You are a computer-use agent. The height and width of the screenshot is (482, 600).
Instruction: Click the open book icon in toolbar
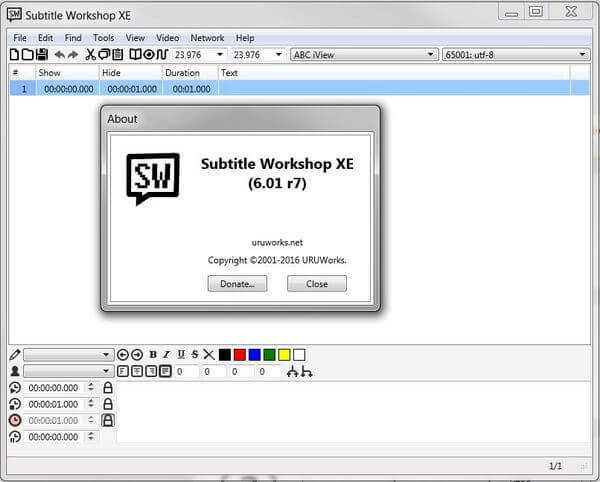135,55
